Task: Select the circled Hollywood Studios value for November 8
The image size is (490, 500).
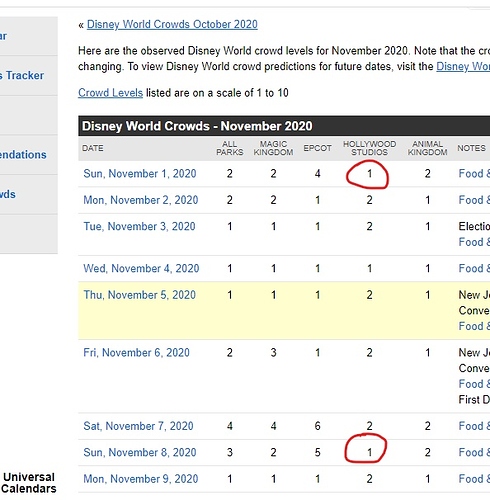Action: pyautogui.click(x=369, y=452)
